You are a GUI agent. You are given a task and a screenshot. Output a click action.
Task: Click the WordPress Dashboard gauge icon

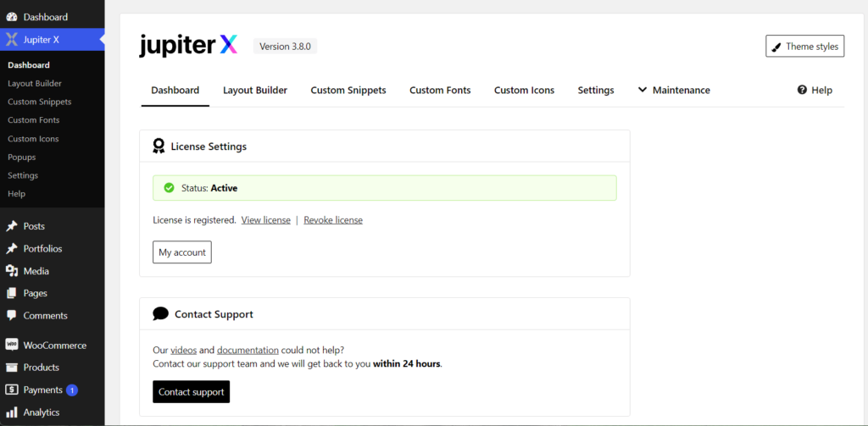[12, 17]
